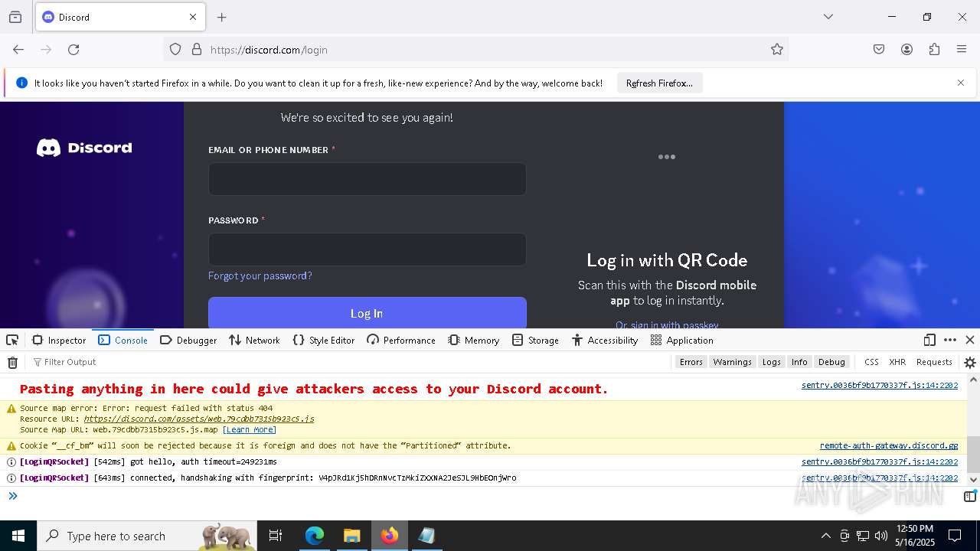Open the Debugger tab
Viewport: 980px width, 551px height.
[188, 340]
